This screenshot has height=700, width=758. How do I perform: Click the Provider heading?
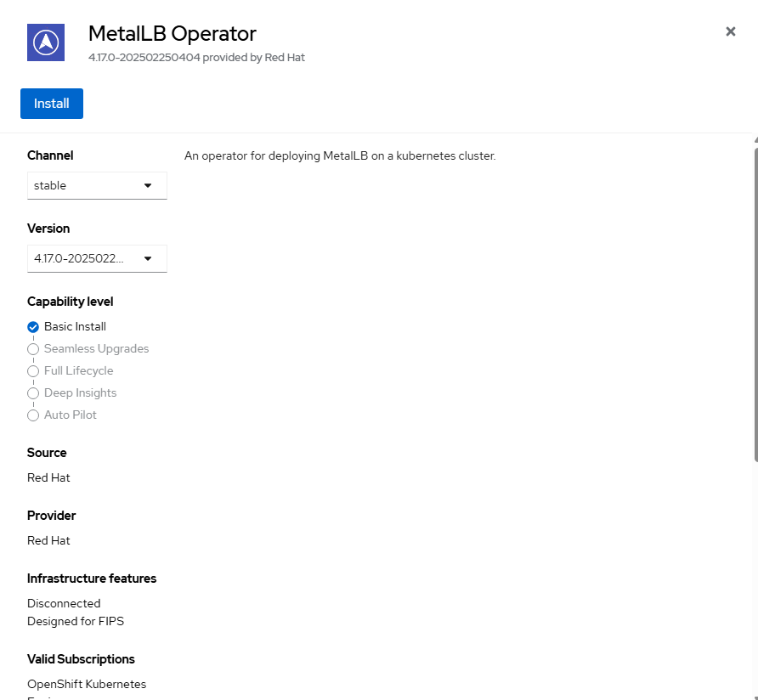point(51,516)
